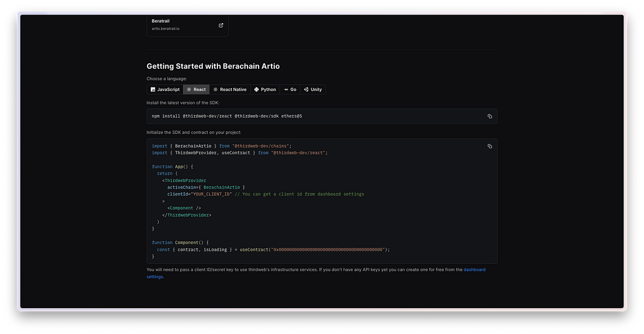Image resolution: width=644 pixels, height=334 pixels.
Task: Click the Component tag in code
Action: (181, 208)
